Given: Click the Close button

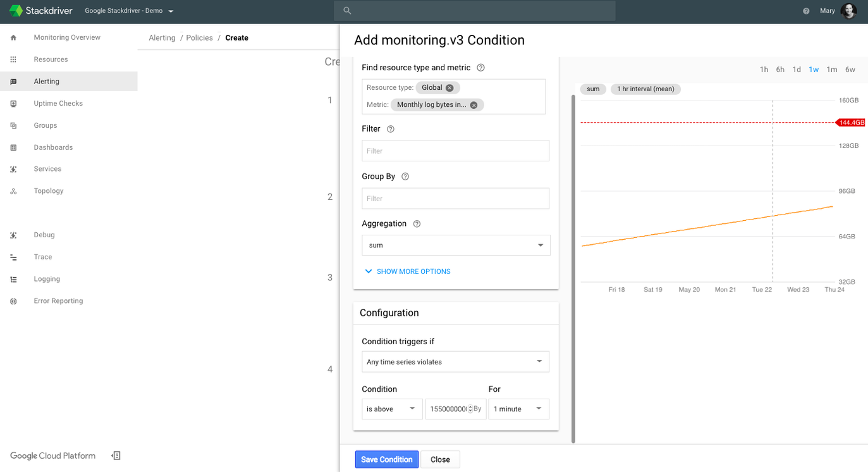Looking at the screenshot, I should point(440,459).
